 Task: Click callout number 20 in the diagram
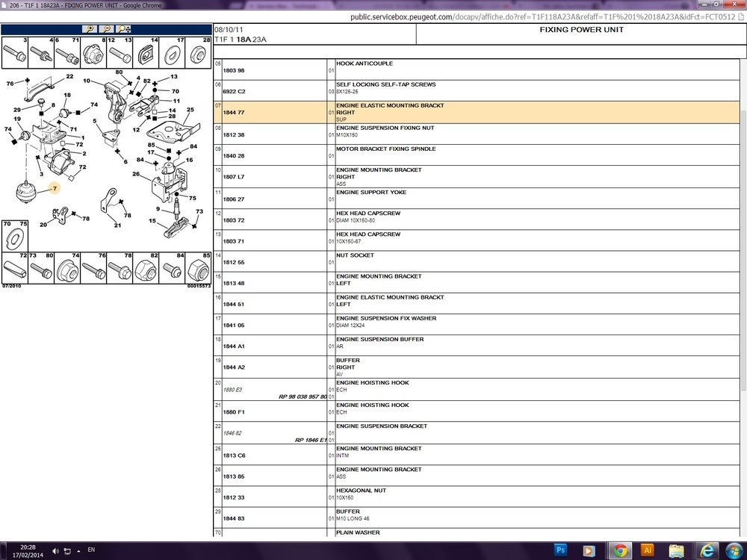pos(43,225)
